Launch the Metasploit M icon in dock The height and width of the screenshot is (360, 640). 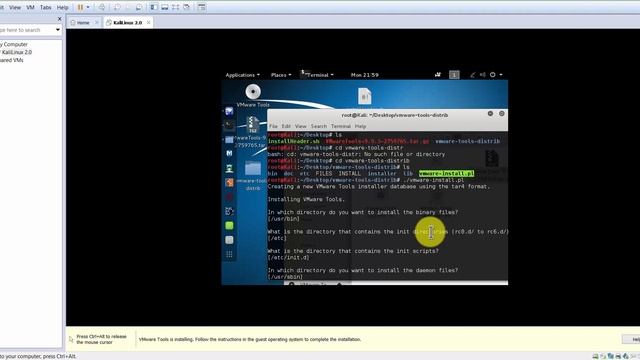tap(229, 153)
